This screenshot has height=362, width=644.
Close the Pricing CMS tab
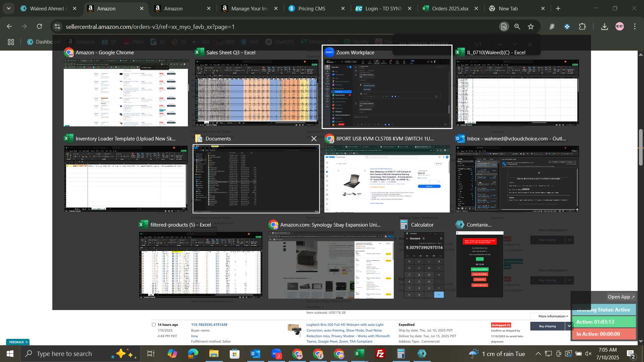(x=343, y=9)
